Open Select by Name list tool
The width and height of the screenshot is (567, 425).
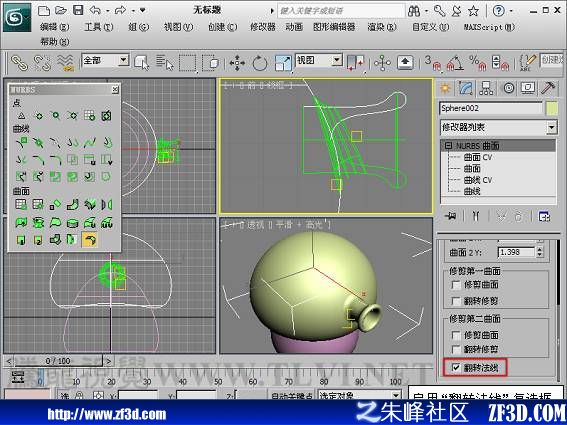(165, 62)
